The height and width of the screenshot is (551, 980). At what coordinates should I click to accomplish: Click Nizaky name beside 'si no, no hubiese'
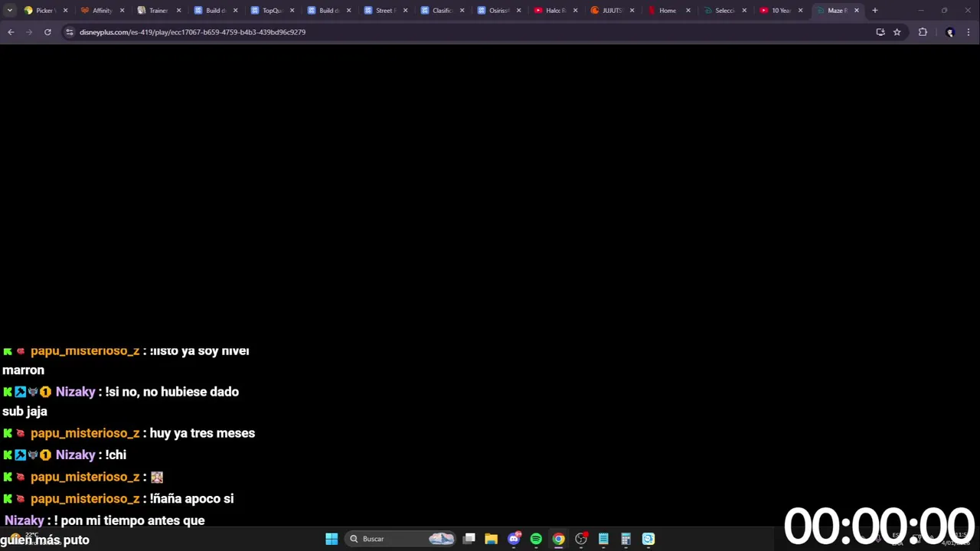(x=75, y=392)
